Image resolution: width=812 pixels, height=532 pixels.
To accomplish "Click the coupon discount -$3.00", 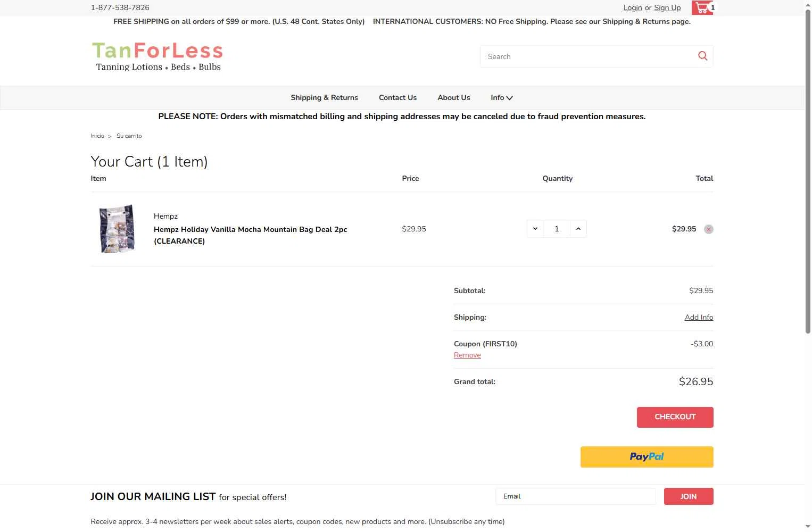I will (x=702, y=344).
